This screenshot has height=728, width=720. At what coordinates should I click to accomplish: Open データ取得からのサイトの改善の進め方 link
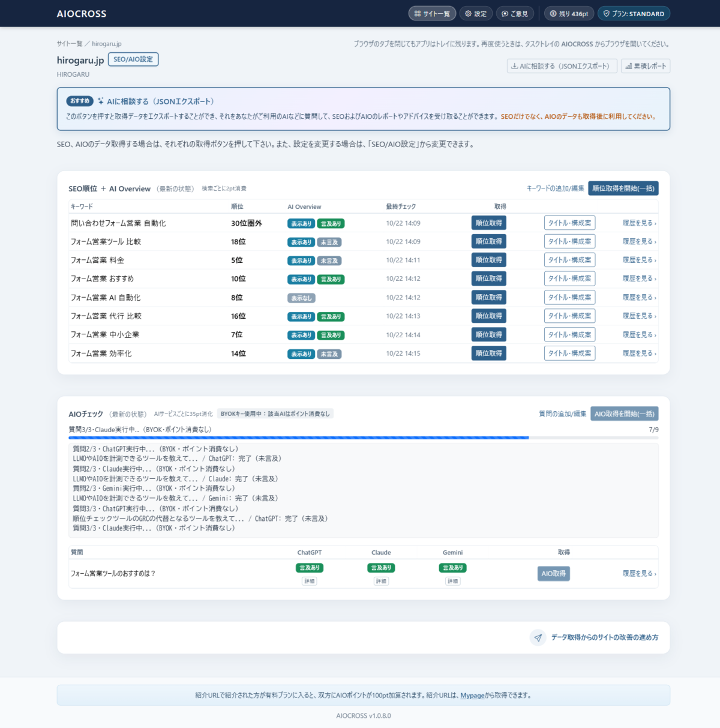pyautogui.click(x=605, y=637)
